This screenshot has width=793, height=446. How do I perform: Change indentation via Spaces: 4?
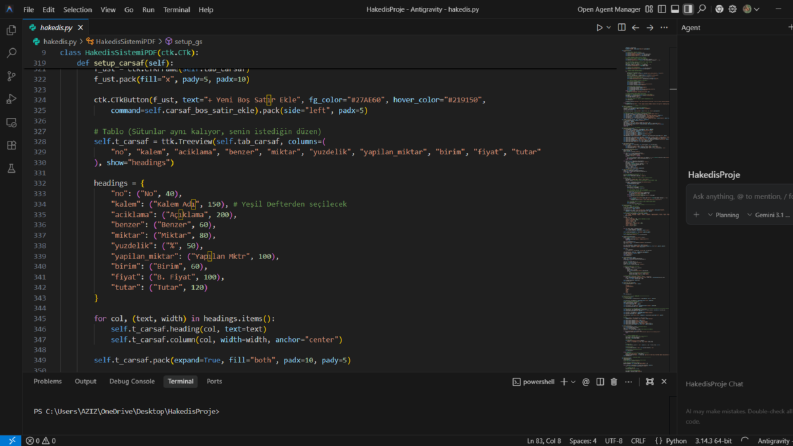tap(583, 441)
